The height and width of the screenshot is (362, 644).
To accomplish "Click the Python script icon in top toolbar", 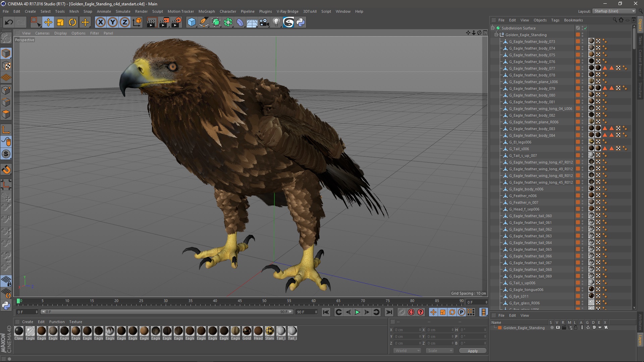I will click(x=301, y=22).
